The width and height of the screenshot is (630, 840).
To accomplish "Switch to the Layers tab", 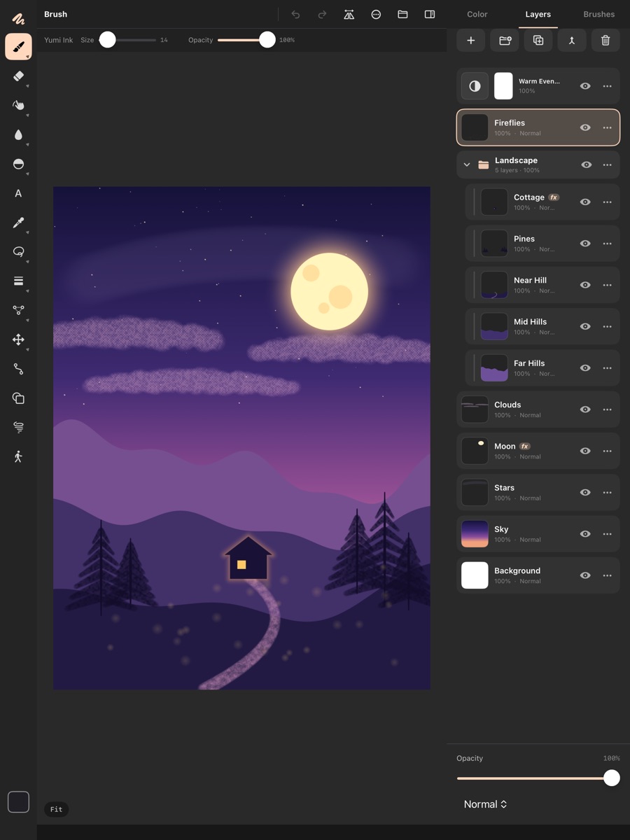I will pyautogui.click(x=538, y=14).
